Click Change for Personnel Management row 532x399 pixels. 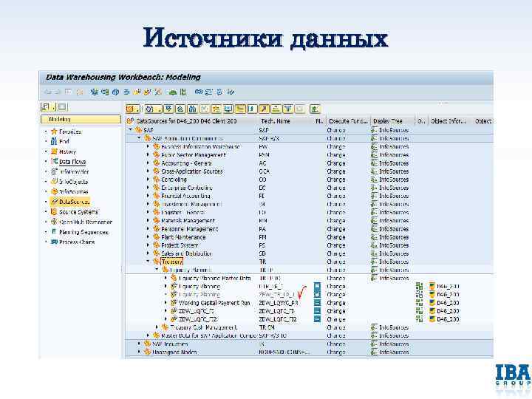336,229
